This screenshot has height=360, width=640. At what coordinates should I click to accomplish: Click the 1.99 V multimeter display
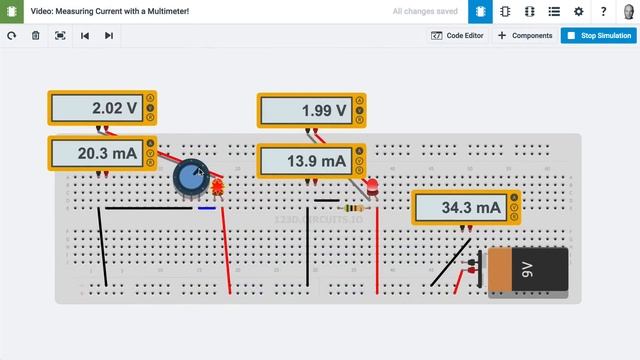coord(307,110)
